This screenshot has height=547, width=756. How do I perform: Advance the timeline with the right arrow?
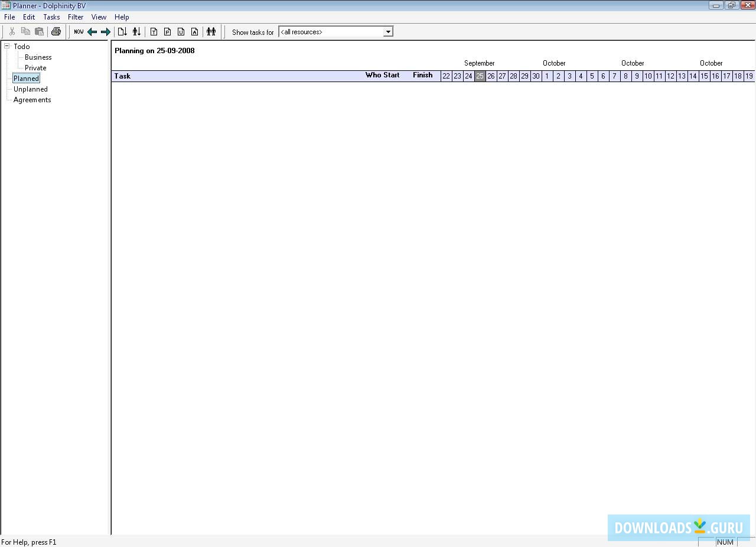106,32
